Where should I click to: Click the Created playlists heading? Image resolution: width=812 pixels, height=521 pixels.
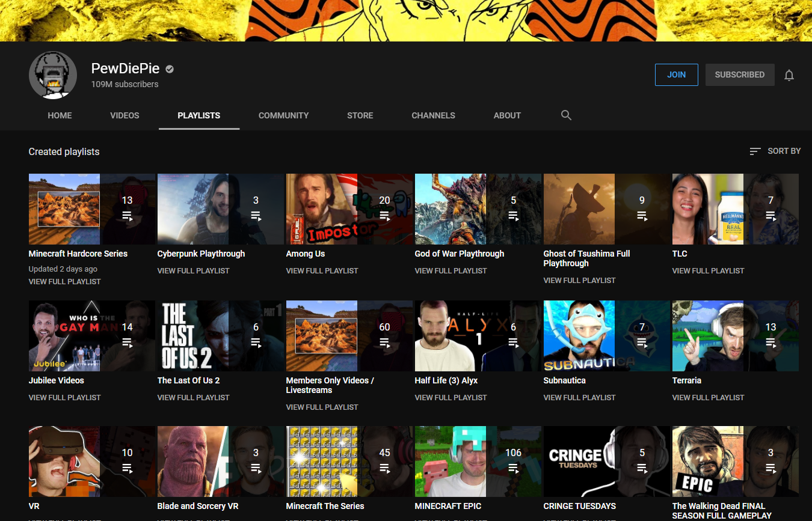(x=64, y=152)
